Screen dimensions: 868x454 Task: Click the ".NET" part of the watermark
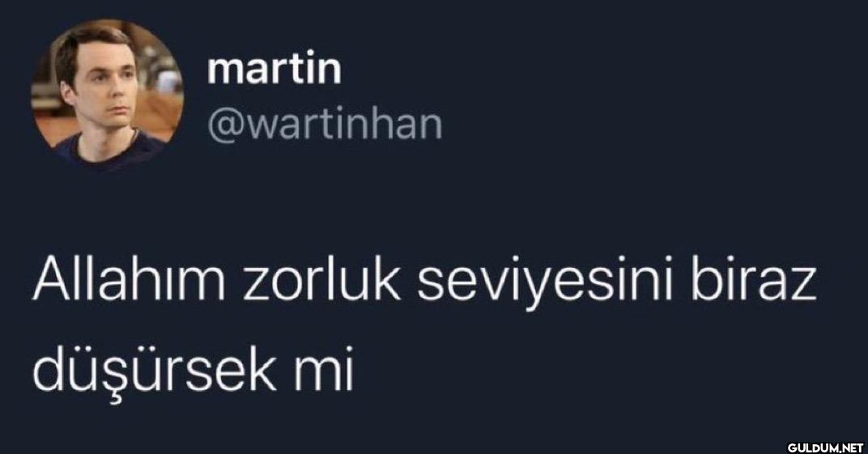click(x=851, y=446)
